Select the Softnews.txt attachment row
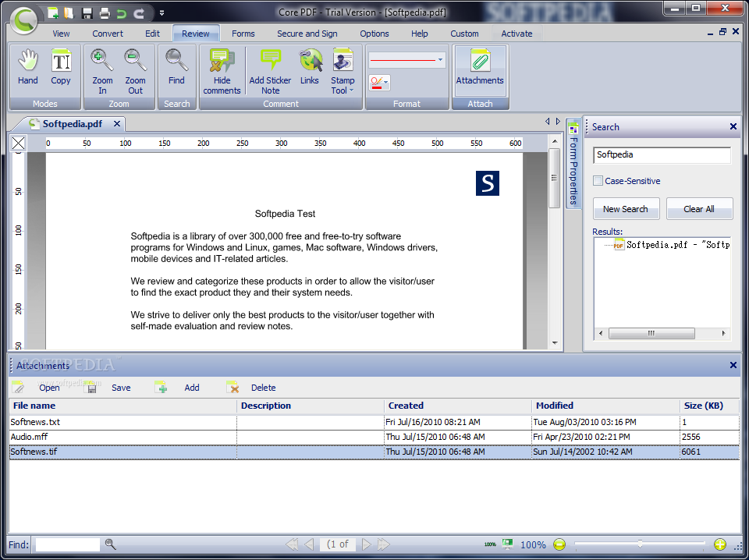749x560 pixels. pos(374,422)
